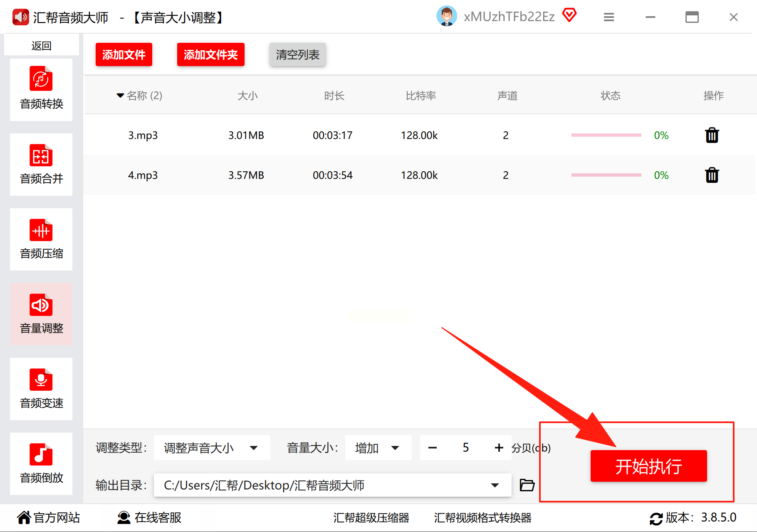The height and width of the screenshot is (532, 757).
Task: Open the 音频合并 audio merge tool
Action: coord(41,165)
